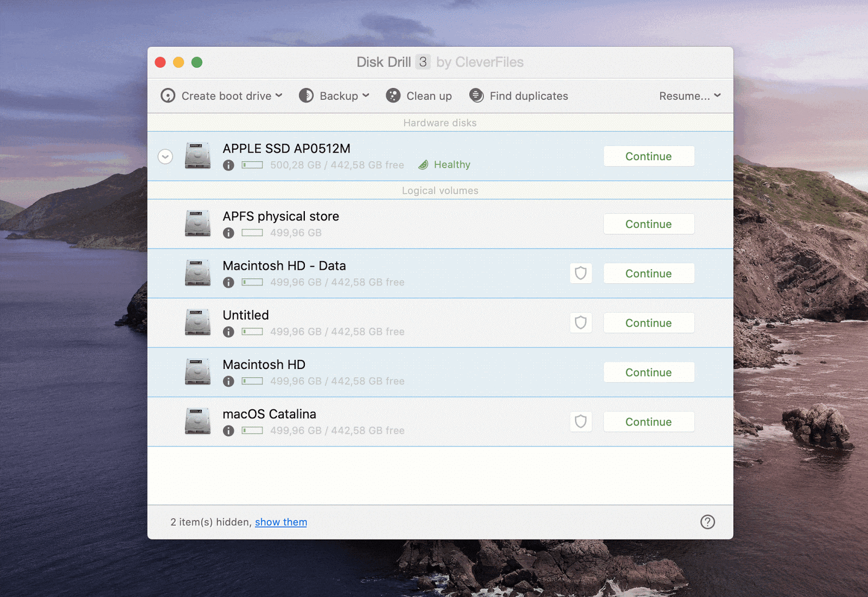The height and width of the screenshot is (597, 868).
Task: Show info for APFS physical store
Action: pyautogui.click(x=228, y=233)
